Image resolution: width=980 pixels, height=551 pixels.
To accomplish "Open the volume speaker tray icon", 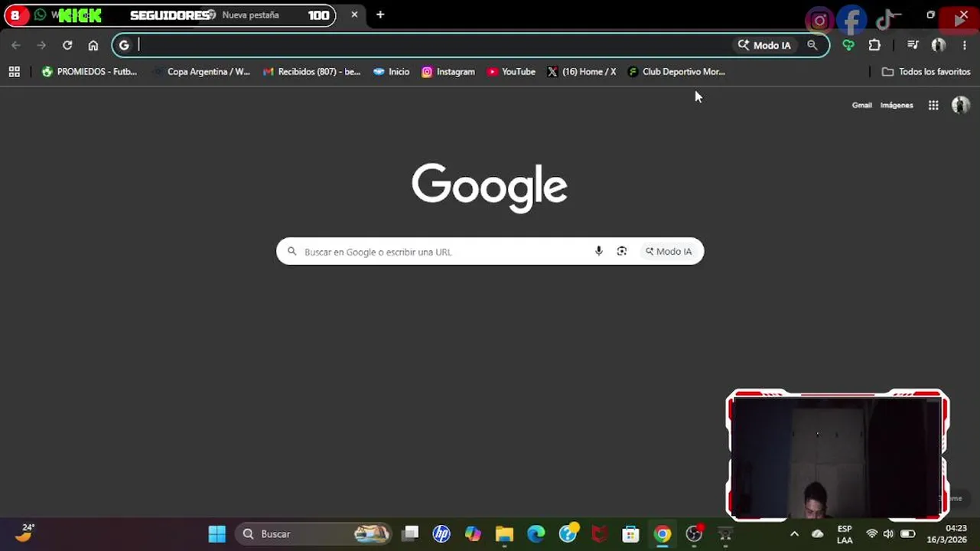I will (888, 534).
